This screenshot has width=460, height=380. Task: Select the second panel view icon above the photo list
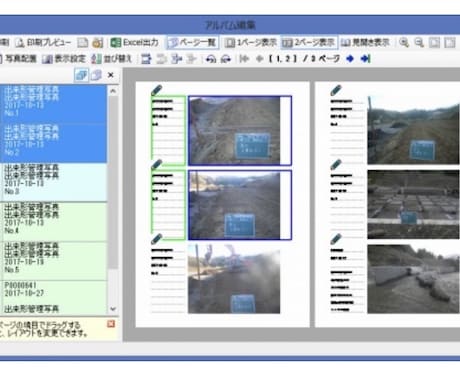(96, 75)
